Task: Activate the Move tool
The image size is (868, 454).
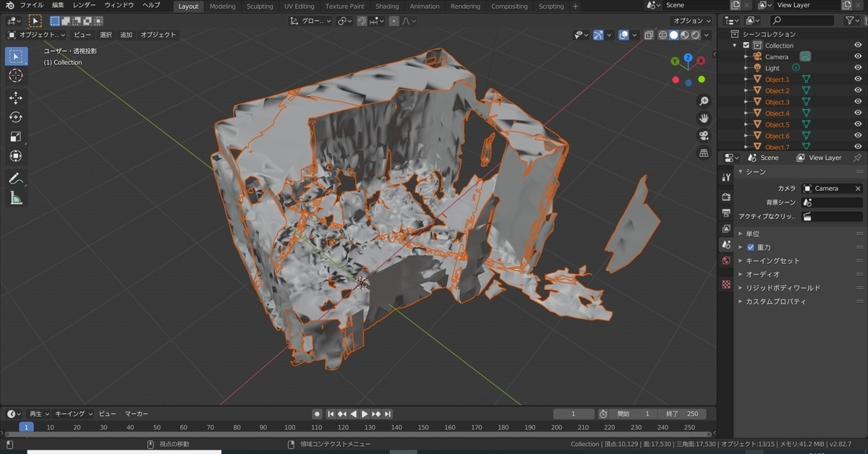Action: click(16, 98)
